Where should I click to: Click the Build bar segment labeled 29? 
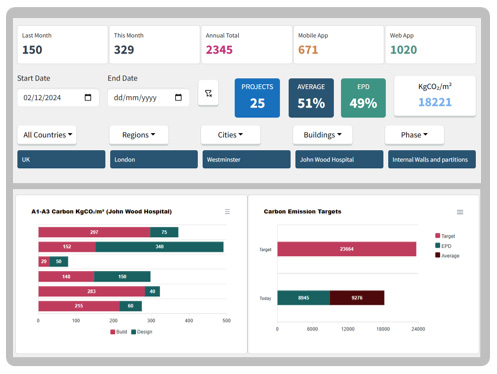coord(44,261)
